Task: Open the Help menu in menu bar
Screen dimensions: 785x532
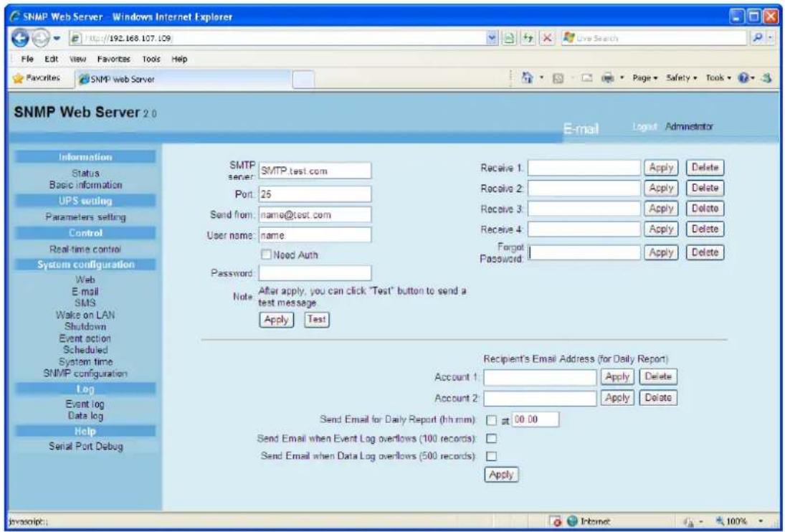Action: (179, 59)
